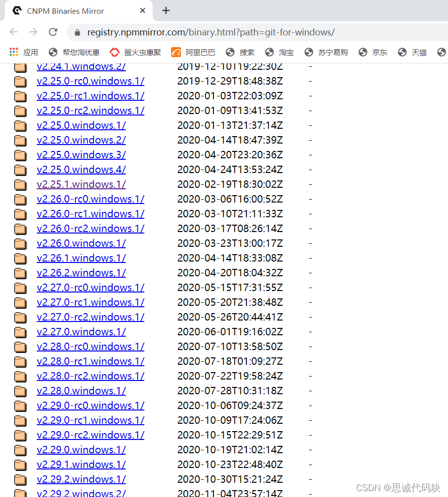
Task: Open v2.25.0-rc0.windows.1/ folder link
Action: pos(90,81)
